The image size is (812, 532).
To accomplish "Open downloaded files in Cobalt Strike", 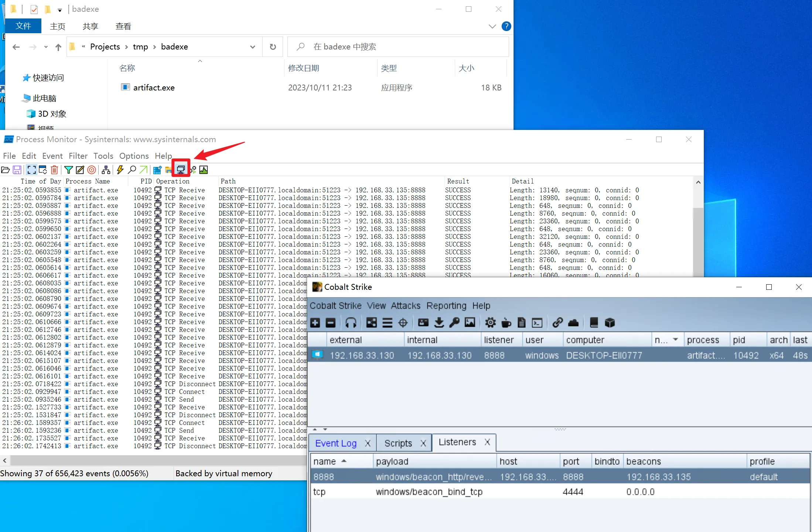I will point(439,322).
